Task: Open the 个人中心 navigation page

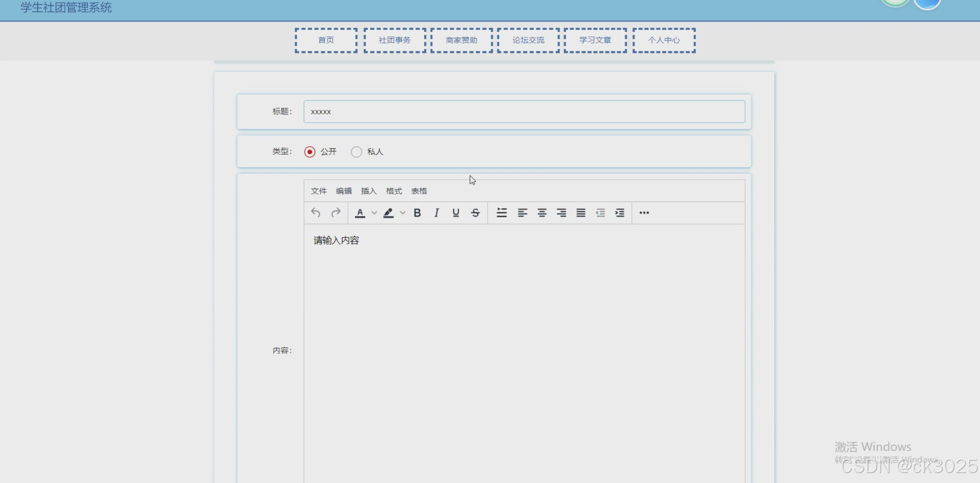Action: 664,40
